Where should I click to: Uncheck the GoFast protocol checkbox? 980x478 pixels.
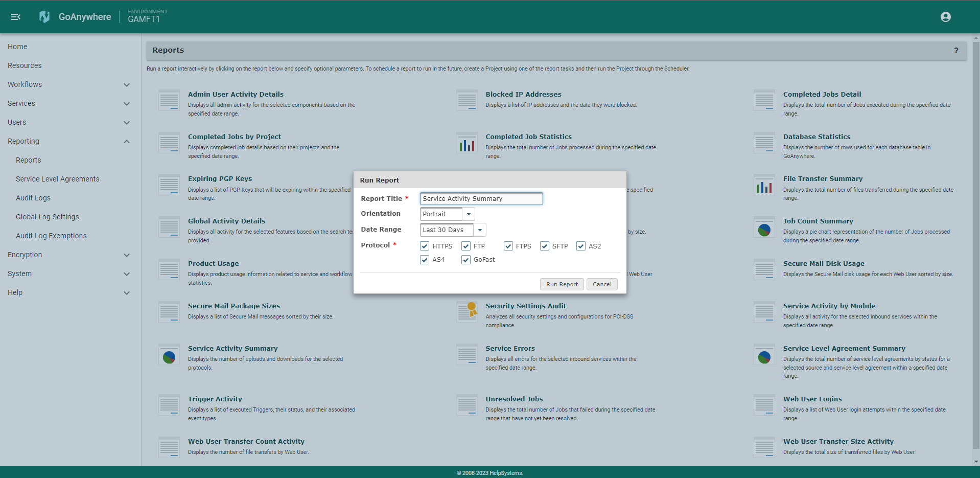click(x=466, y=260)
